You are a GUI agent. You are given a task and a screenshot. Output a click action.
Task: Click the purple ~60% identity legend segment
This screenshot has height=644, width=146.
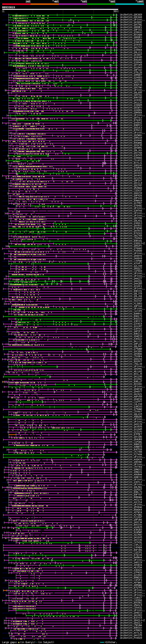click(x=73, y=4)
